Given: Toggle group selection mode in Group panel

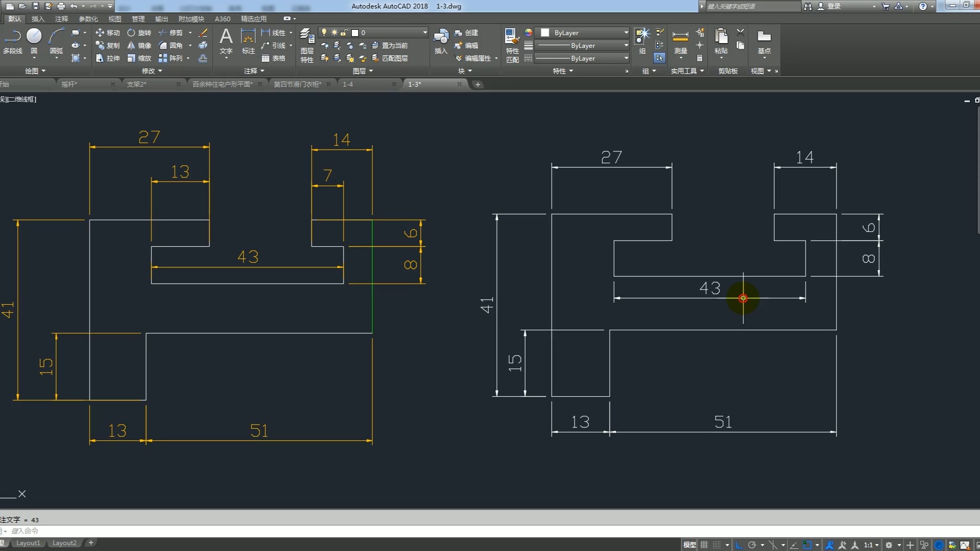Looking at the screenshot, I should [660, 59].
